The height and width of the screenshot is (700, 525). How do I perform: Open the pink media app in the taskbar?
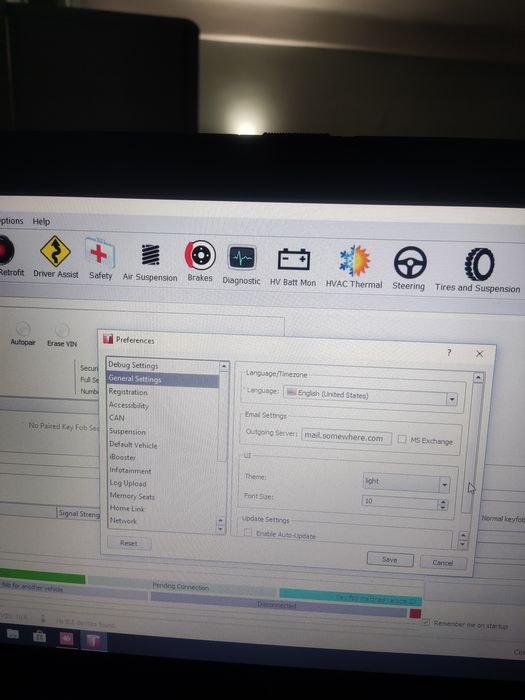[x=67, y=639]
